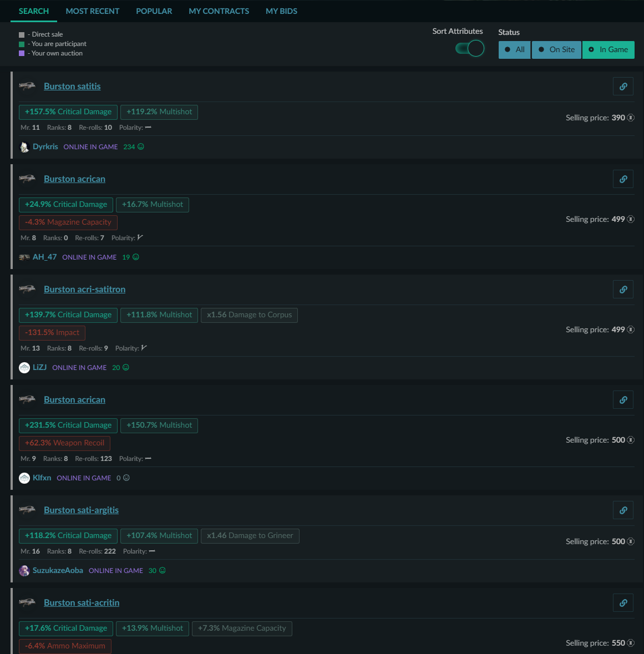Screen dimensions: 644x654
Task: Click LiZJ avatar image
Action: tap(24, 368)
